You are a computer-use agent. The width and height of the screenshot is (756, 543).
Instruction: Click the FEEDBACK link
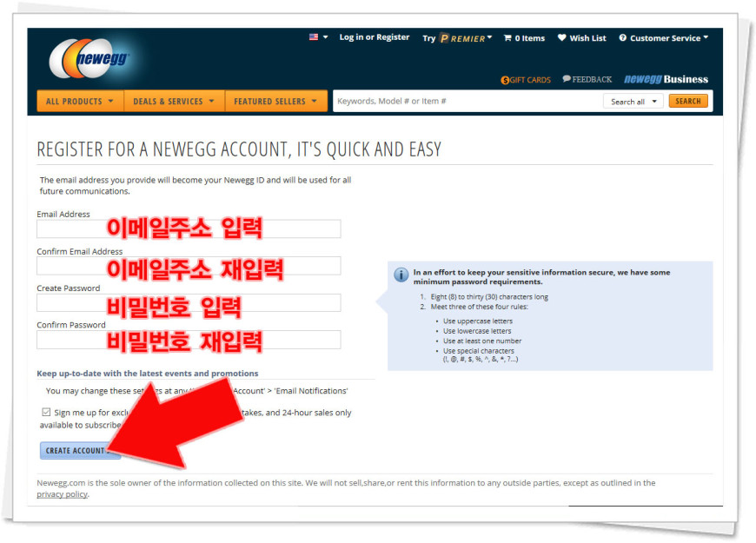(592, 80)
